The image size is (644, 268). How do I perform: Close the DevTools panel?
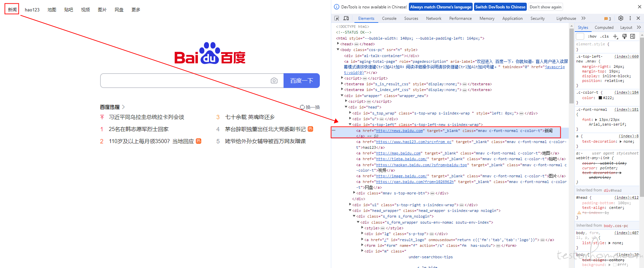point(638,18)
